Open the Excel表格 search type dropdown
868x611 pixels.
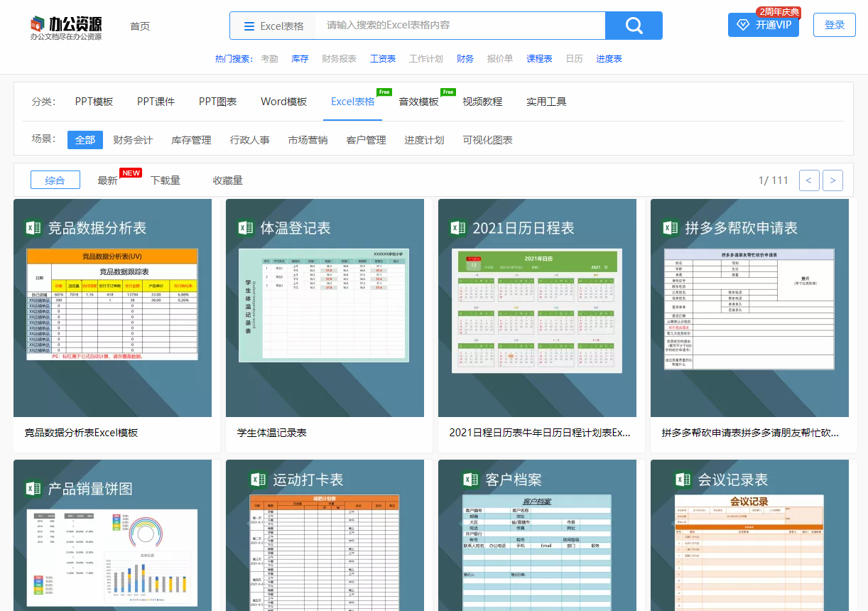pos(273,26)
